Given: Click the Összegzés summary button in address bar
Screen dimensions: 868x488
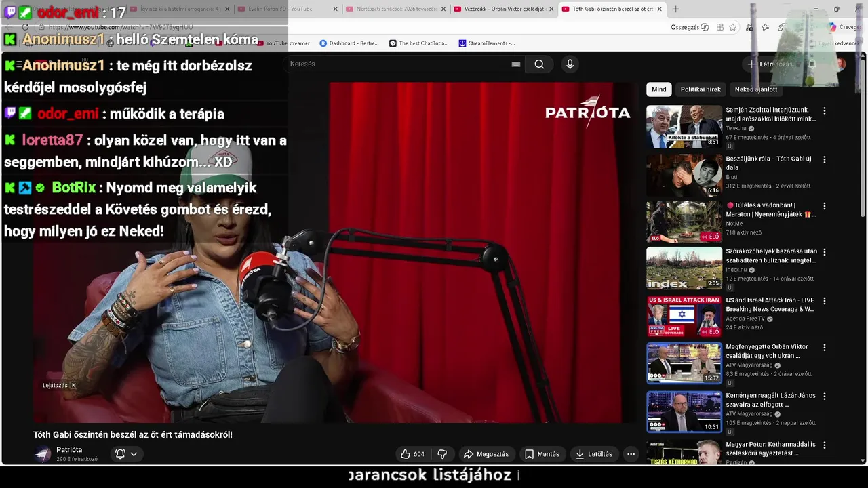Looking at the screenshot, I should point(690,27).
